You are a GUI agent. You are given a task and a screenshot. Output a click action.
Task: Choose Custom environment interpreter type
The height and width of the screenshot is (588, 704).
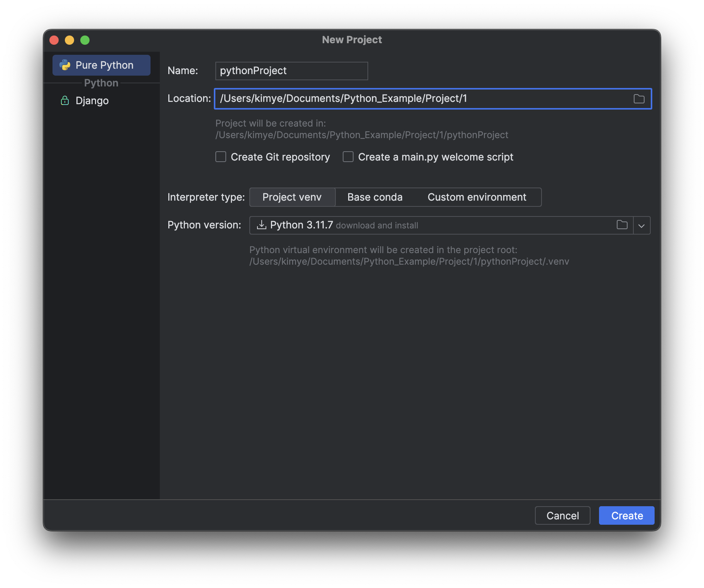477,197
